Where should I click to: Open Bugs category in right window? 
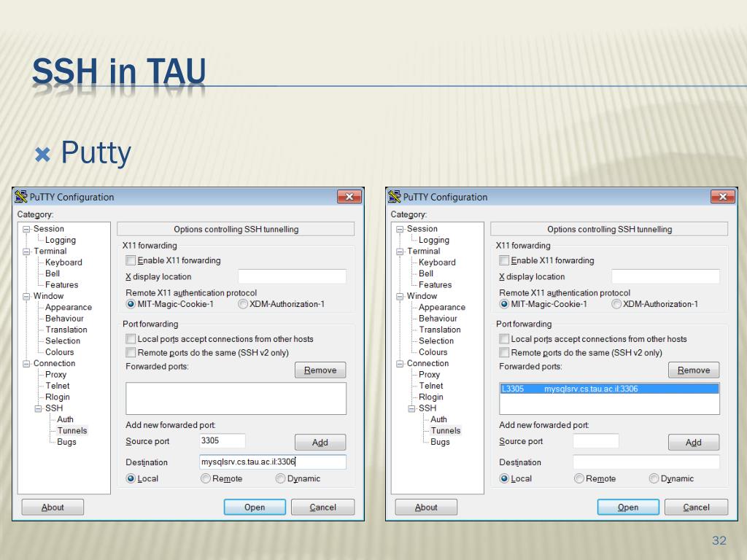[440, 441]
